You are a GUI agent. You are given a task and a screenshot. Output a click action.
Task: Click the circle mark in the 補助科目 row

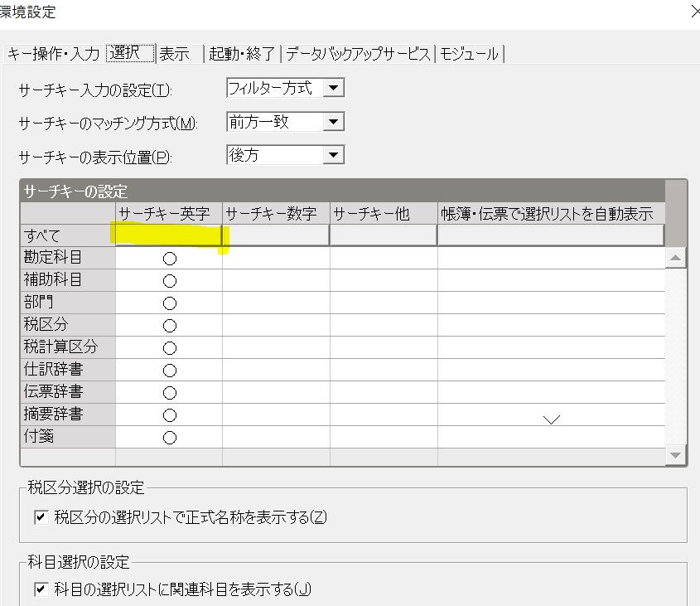tap(170, 281)
